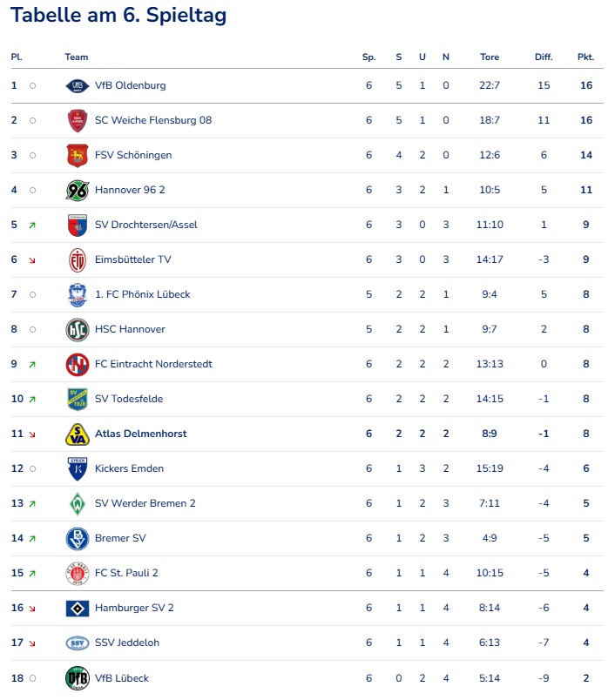
Task: Click the FC St. Pauli 2 crest
Action: pyautogui.click(x=78, y=573)
